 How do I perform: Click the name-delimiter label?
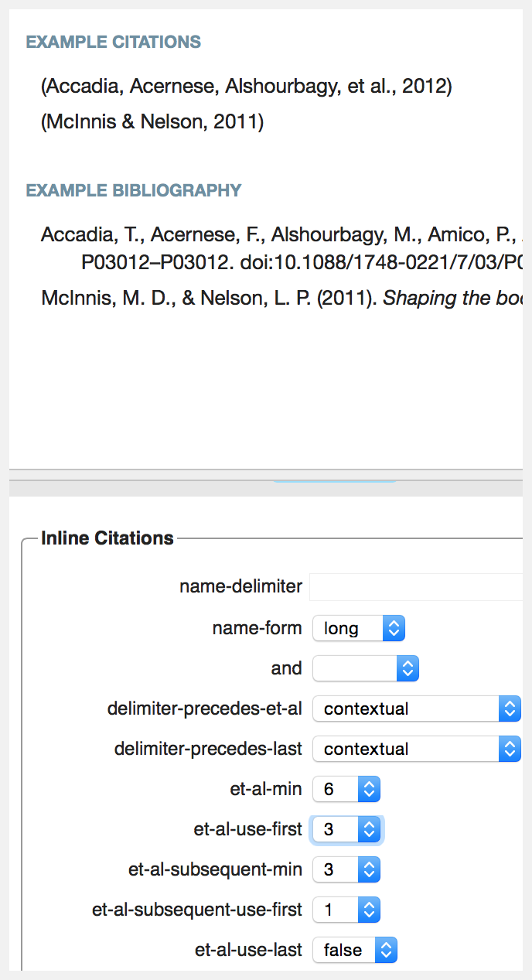coord(240,587)
